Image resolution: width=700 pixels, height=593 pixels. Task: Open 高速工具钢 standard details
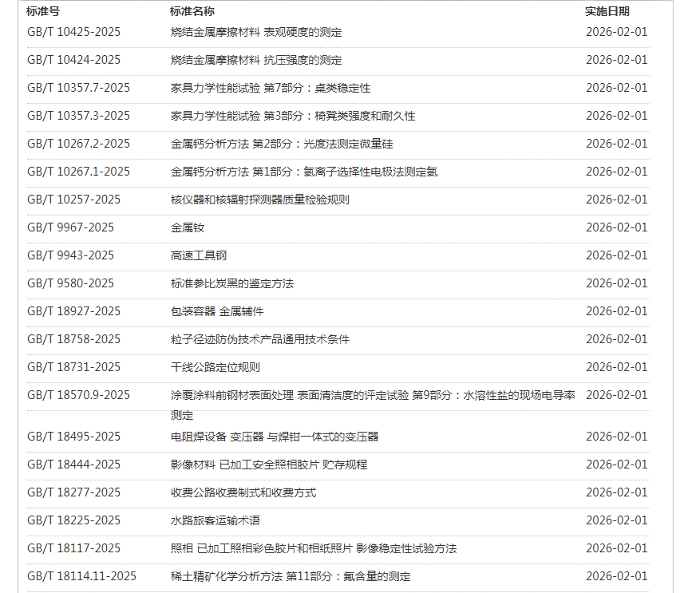tap(198, 255)
